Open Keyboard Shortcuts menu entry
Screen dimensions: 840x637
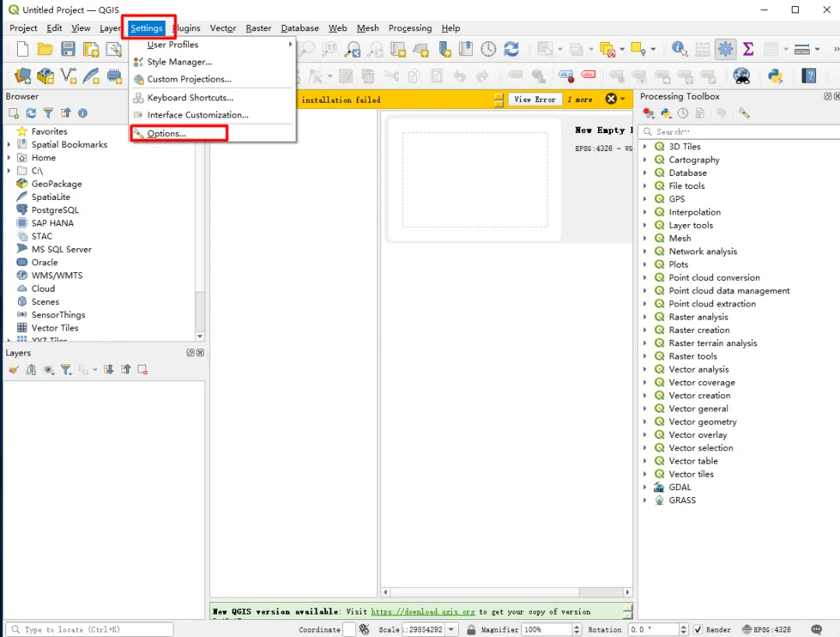(x=213, y=97)
